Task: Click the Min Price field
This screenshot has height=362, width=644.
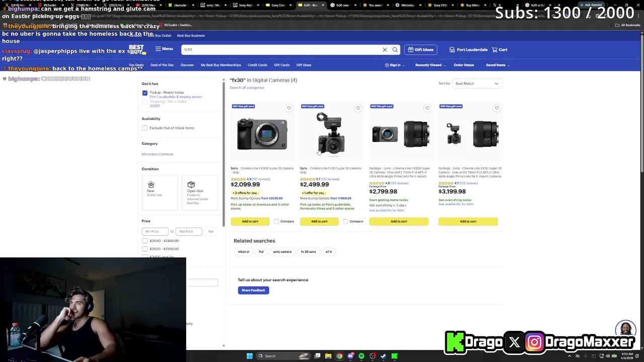Action: coord(155,231)
